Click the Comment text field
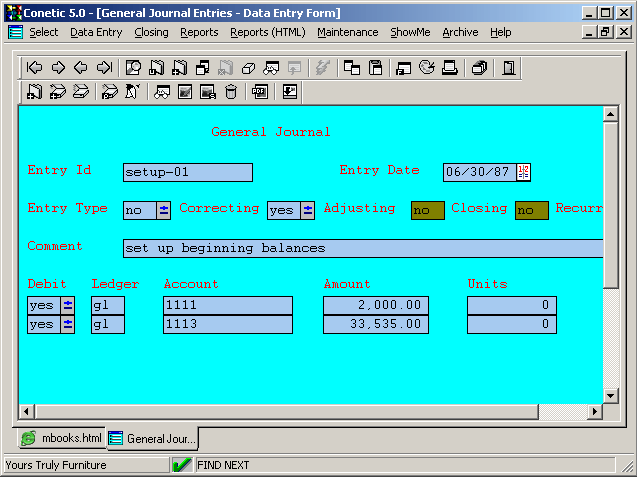Viewport: 637px width, 477px height. pos(362,248)
